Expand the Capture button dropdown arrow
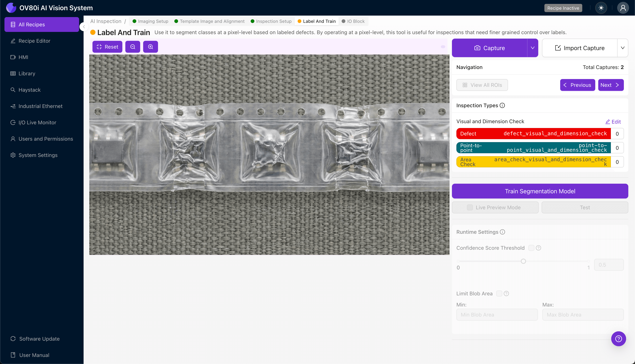The width and height of the screenshot is (635, 364). [x=533, y=48]
